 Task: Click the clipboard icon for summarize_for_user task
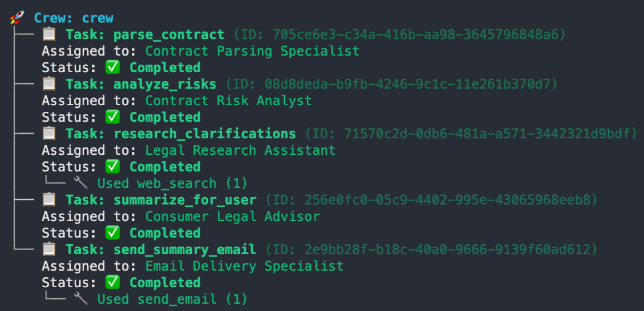48,200
